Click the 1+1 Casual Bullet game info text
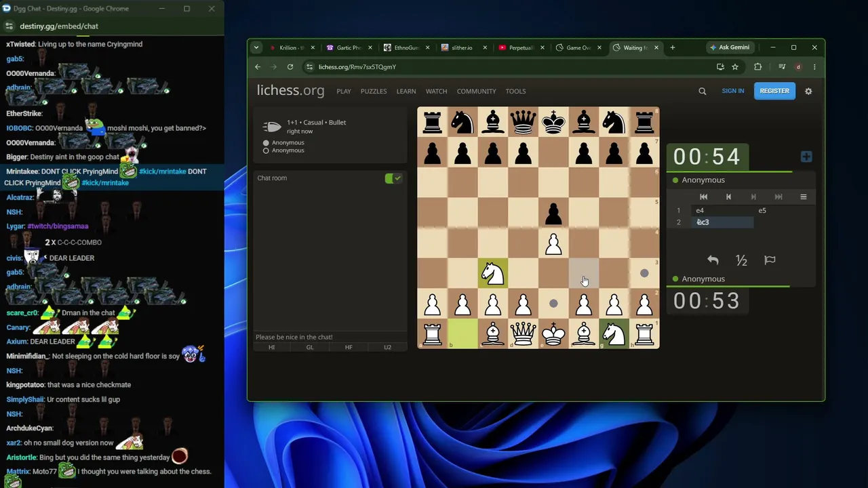 316,123
